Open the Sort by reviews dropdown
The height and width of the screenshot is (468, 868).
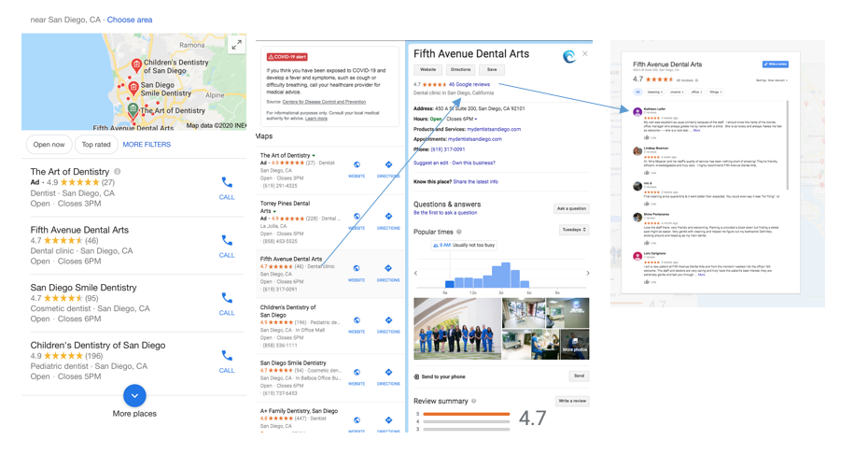(x=771, y=80)
